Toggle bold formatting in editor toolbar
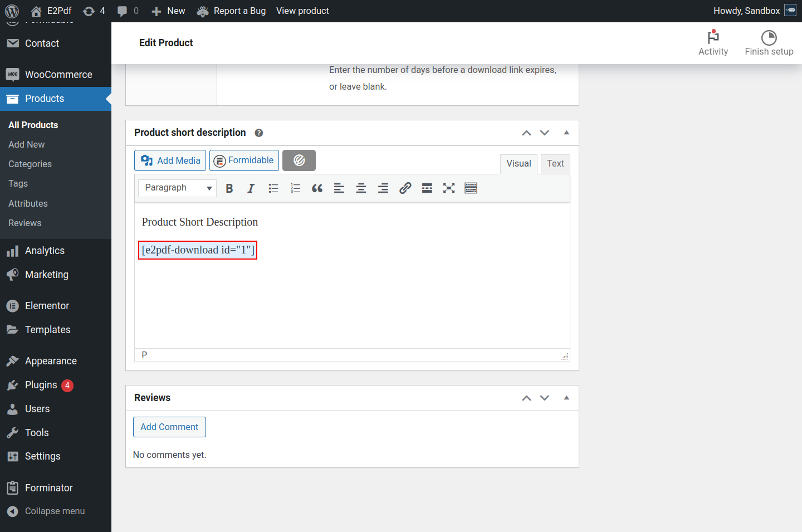 (229, 188)
